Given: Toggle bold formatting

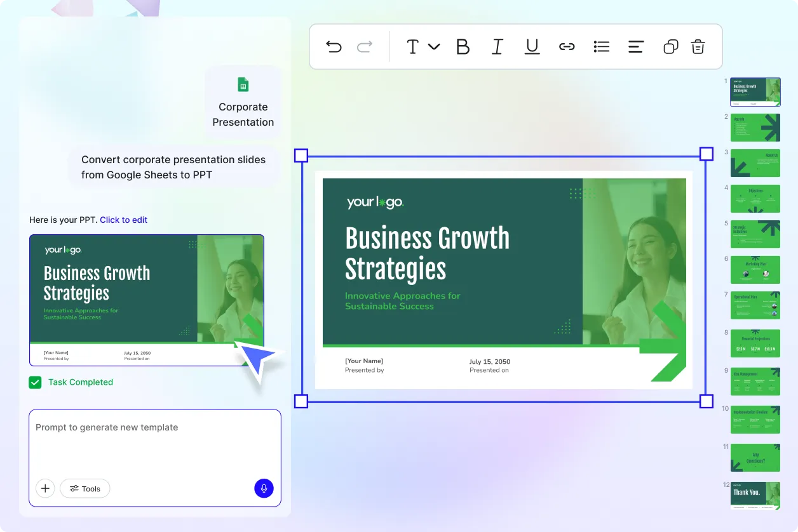Looking at the screenshot, I should coord(463,46).
